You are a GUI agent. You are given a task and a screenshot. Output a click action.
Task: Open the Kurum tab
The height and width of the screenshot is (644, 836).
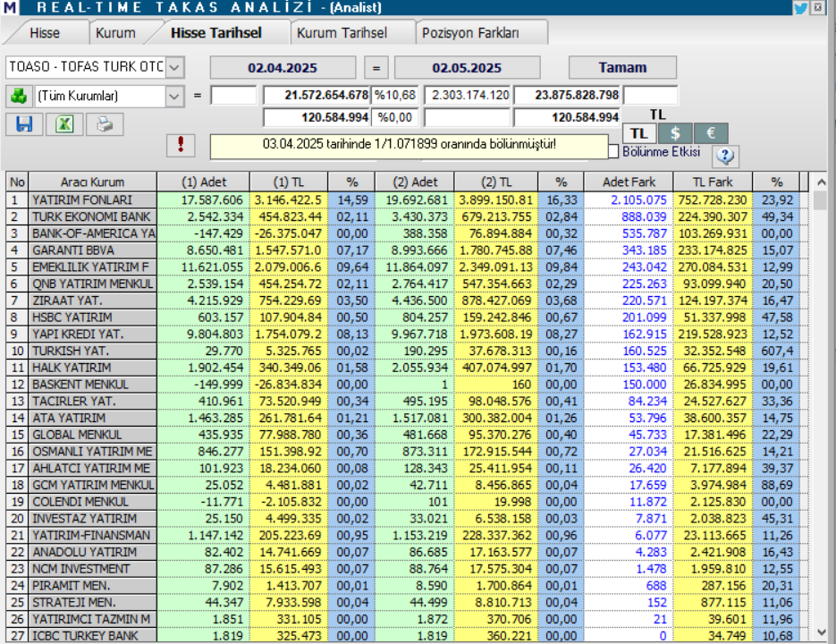point(115,32)
